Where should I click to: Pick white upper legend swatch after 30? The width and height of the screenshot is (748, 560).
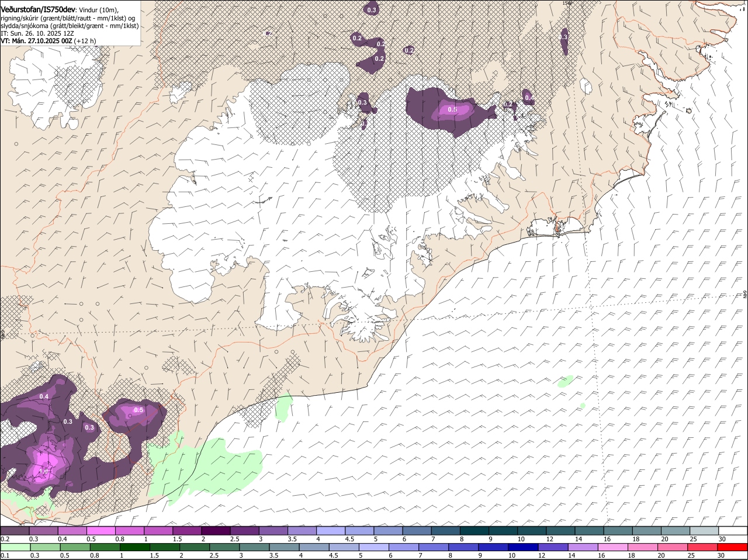pyautogui.click(x=733, y=531)
